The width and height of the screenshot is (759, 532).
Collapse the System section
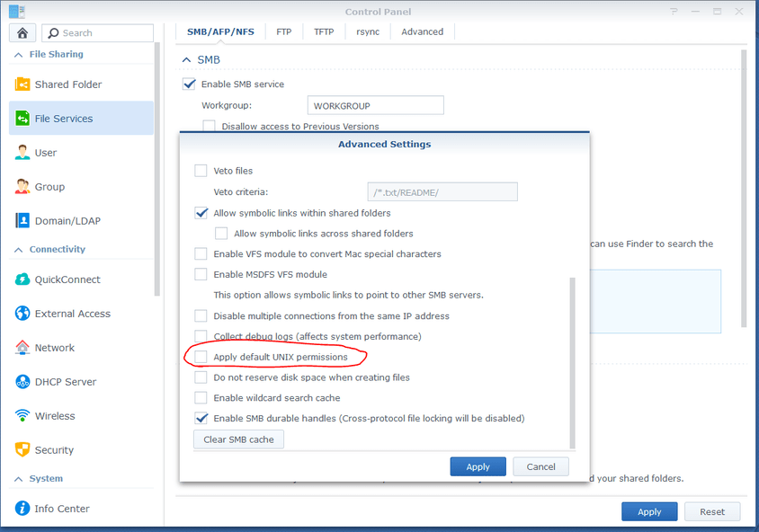tap(18, 479)
